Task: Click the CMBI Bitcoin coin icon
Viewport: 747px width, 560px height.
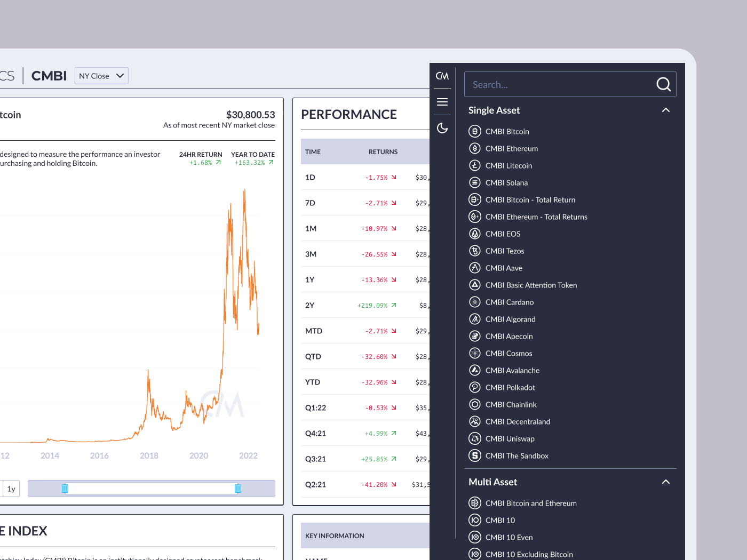Action: tap(475, 131)
